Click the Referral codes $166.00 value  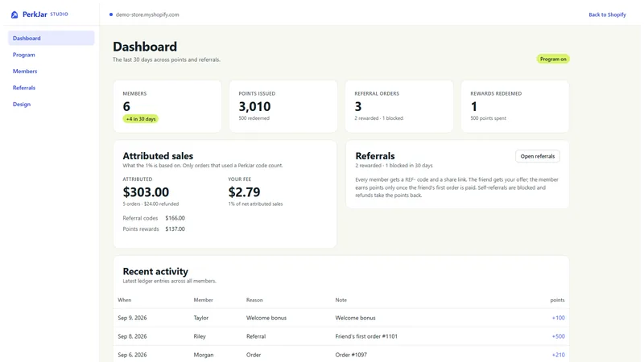[175, 218]
